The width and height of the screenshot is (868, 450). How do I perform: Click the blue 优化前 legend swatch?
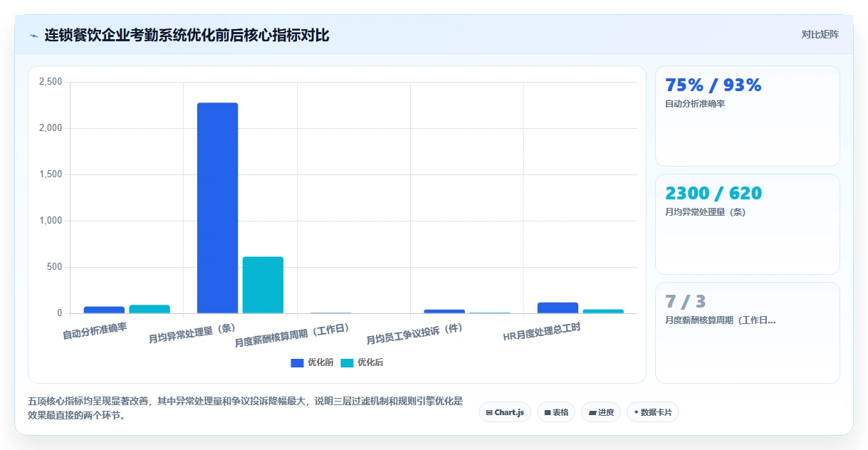297,363
